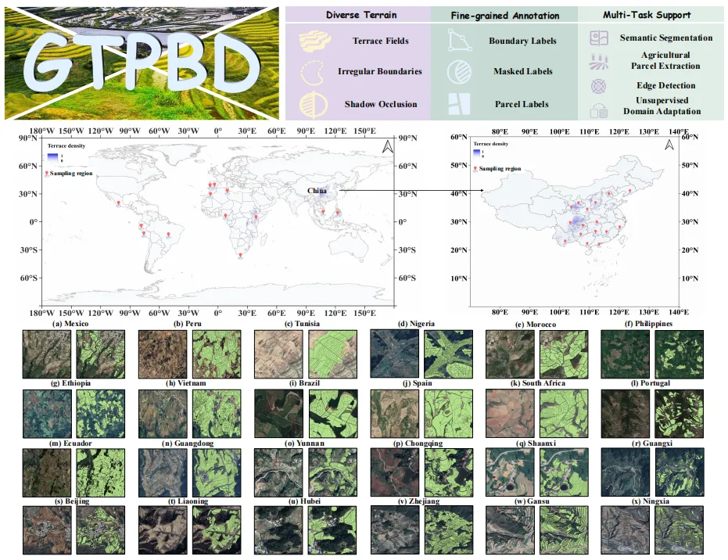The height and width of the screenshot is (560, 728).
Task: Open the Shaanxi raw satellite image
Action: click(510, 472)
